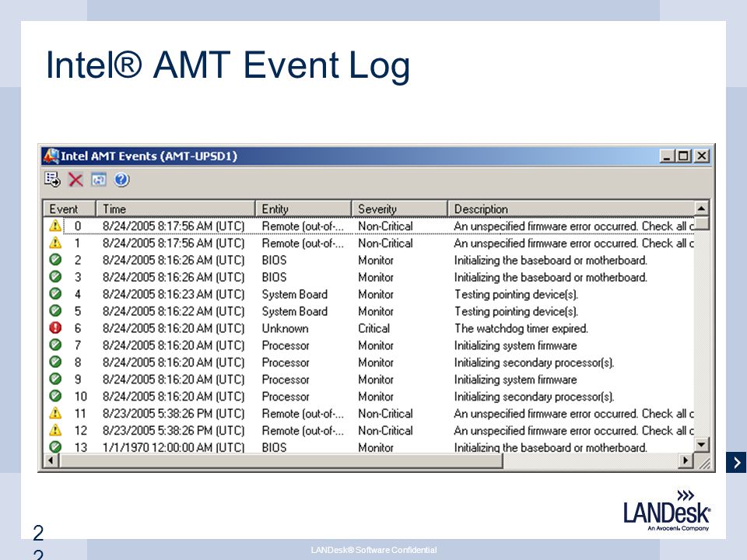
Task: Go to next slide with arrow button
Action: 736,462
